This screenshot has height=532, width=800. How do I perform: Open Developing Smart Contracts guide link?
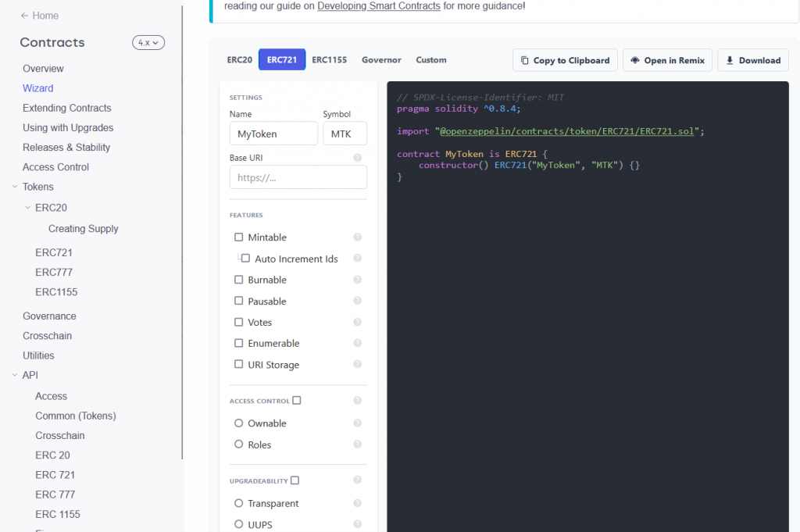coord(379,6)
